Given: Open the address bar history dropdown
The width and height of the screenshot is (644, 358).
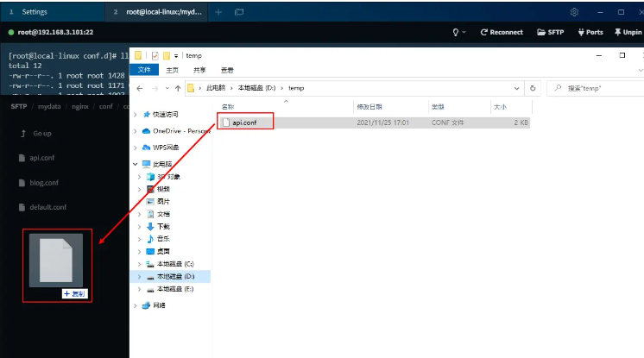Looking at the screenshot, I should pyautogui.click(x=517, y=88).
